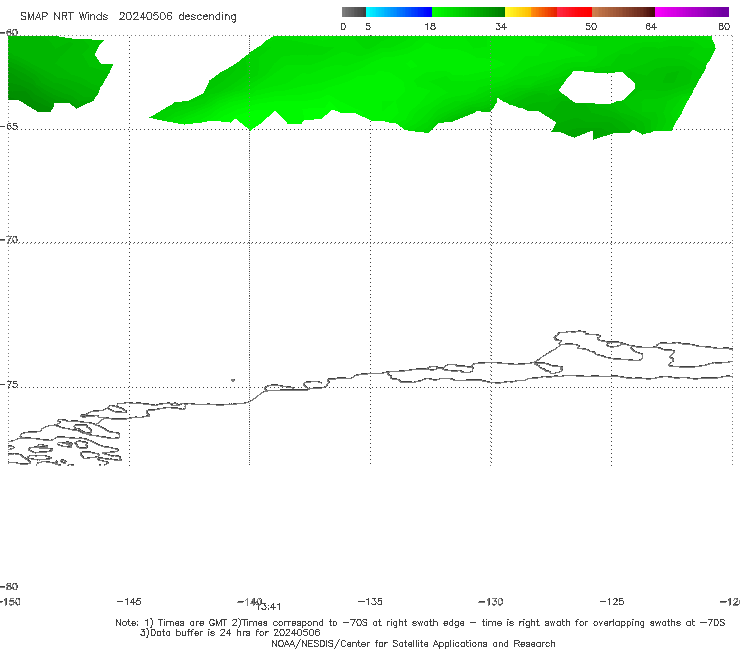This screenshot has height=650, width=740.
Task: Click the yellow-red 34-50 color bar segment
Action: click(548, 12)
